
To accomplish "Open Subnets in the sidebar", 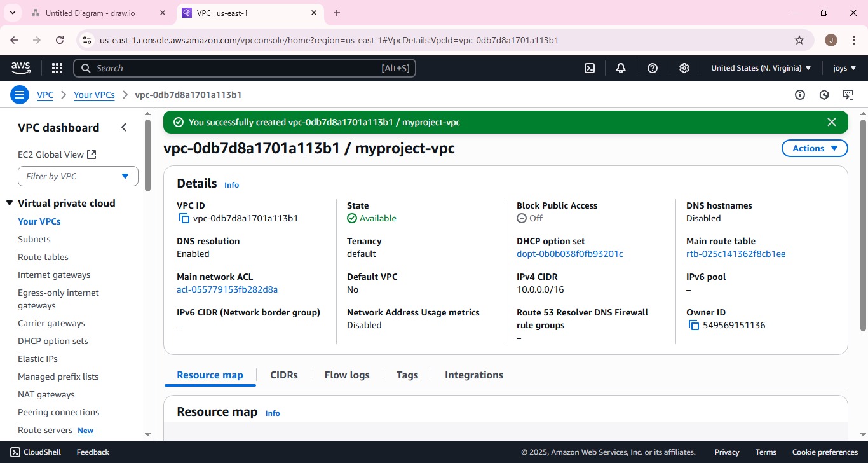I will coord(34,239).
